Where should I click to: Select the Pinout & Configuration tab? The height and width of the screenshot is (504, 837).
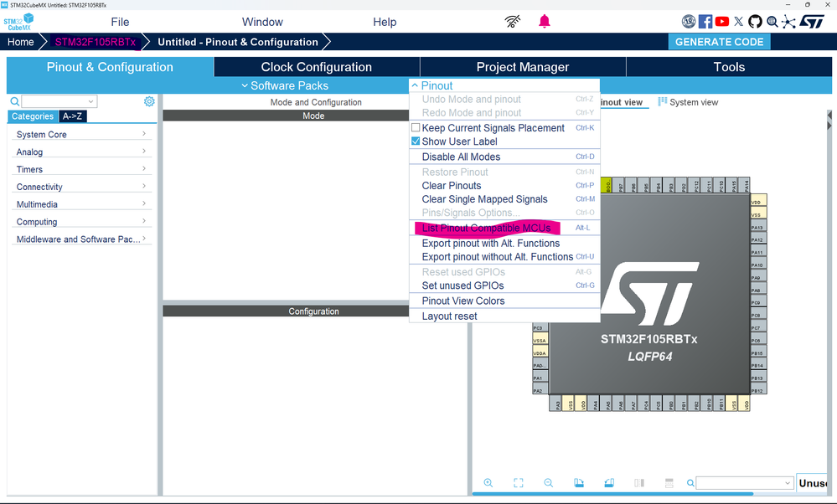[110, 67]
